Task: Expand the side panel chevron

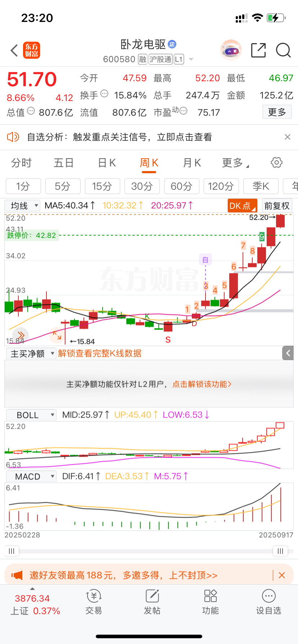Action: 288,353
